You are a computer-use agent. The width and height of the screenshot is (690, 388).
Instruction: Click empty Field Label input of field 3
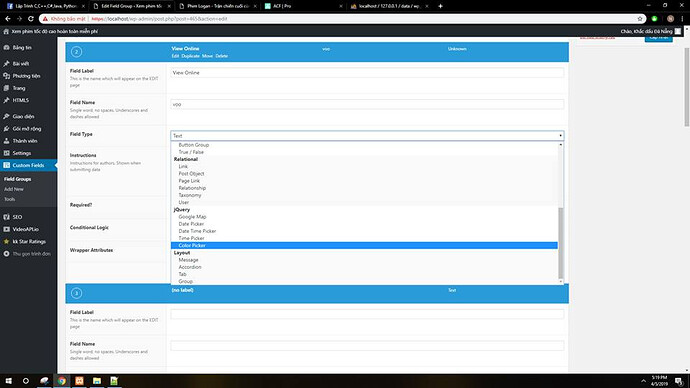click(x=367, y=314)
